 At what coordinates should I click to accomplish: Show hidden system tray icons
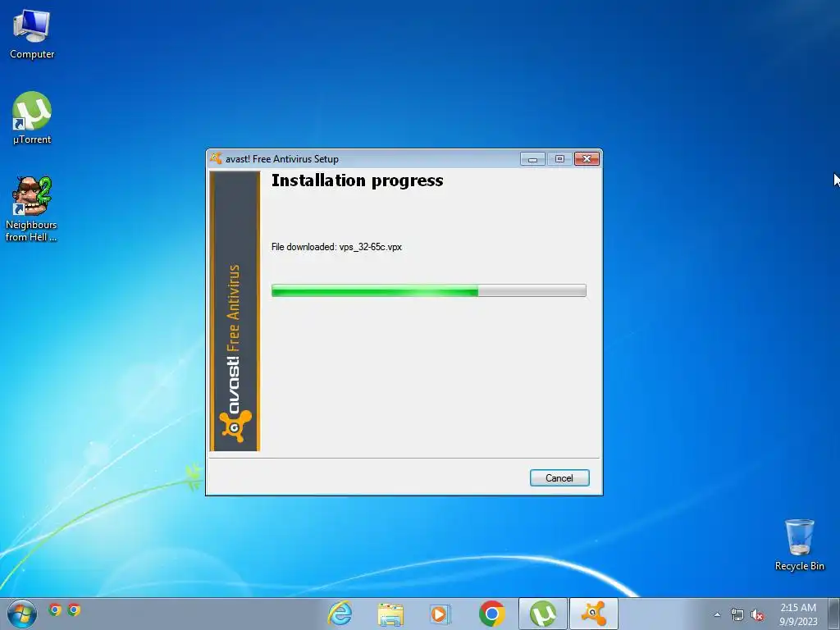coord(717,614)
